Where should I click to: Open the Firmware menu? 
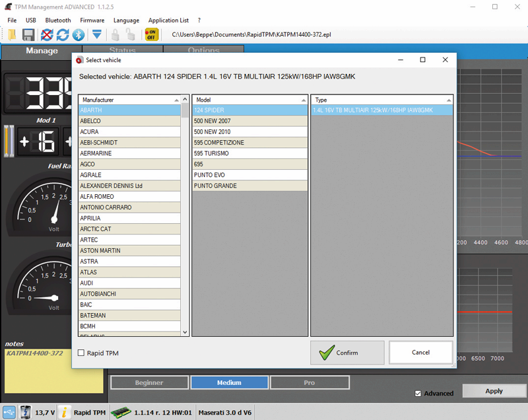[92, 20]
